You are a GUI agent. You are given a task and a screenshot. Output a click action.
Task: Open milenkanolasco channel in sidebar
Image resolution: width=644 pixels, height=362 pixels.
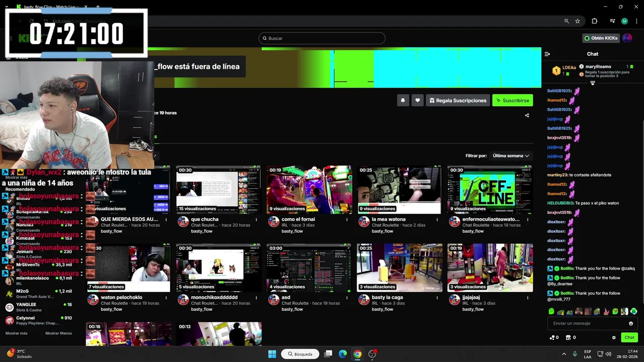(39, 280)
